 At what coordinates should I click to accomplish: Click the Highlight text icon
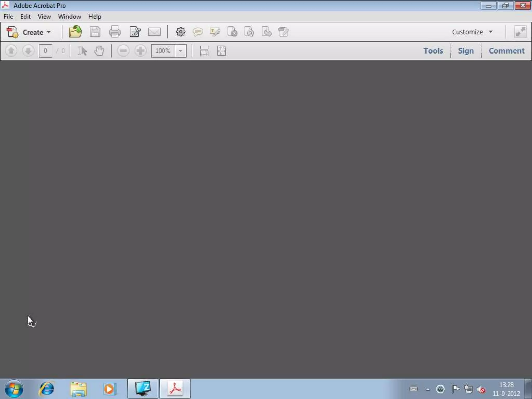point(215,32)
